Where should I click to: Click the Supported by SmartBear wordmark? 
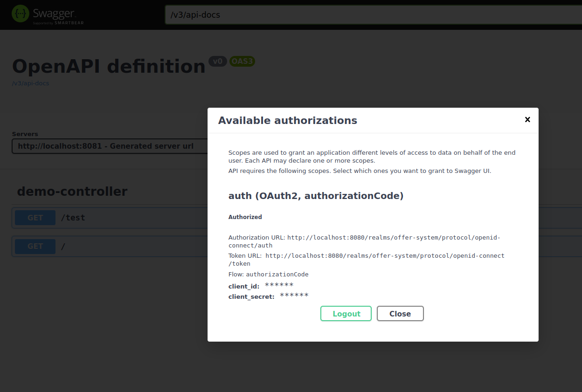[58, 23]
